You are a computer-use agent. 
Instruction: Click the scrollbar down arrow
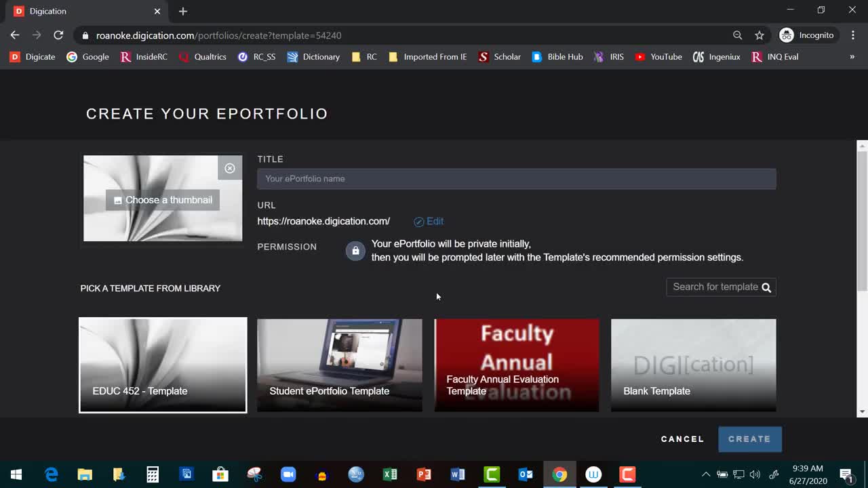coord(863,411)
